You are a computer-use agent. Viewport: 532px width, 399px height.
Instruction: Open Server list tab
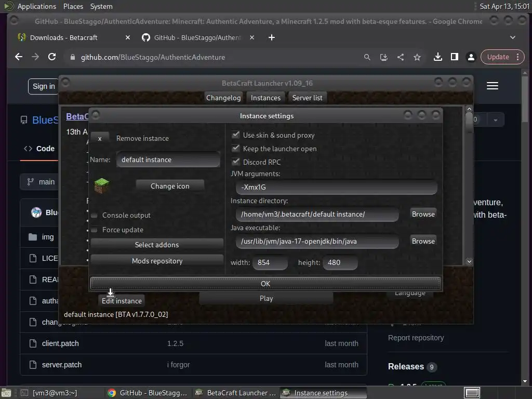click(308, 98)
